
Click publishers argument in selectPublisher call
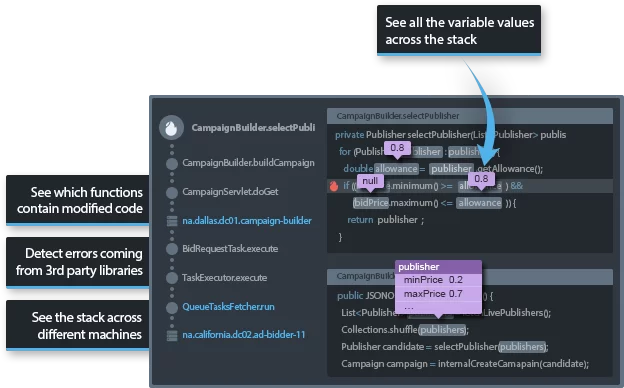[x=522, y=347]
